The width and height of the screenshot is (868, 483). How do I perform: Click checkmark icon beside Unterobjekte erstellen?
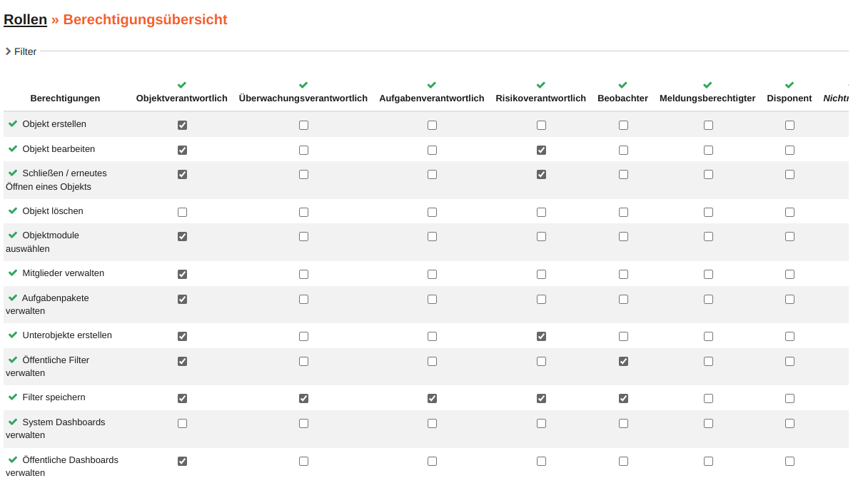13,335
